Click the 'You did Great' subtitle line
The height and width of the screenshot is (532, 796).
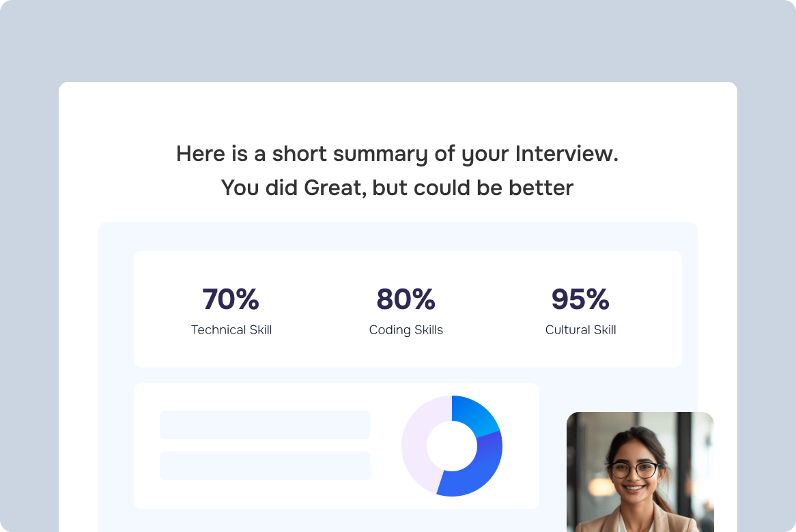point(397,188)
